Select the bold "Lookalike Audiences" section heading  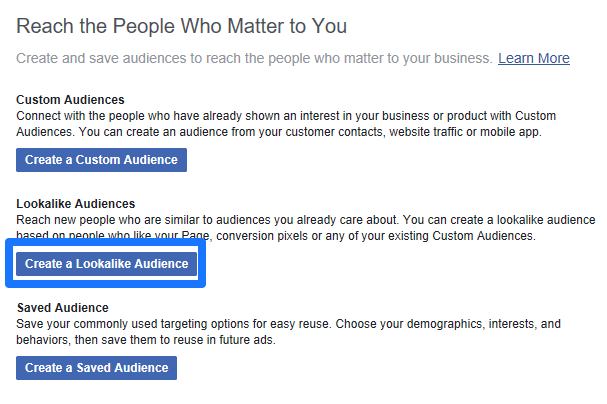pyautogui.click(x=76, y=204)
